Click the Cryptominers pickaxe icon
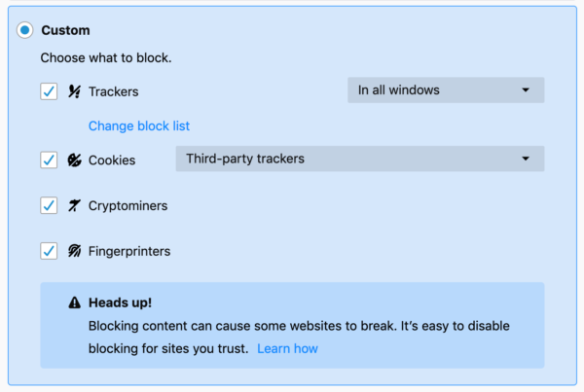This screenshot has height=392, width=584. point(75,205)
